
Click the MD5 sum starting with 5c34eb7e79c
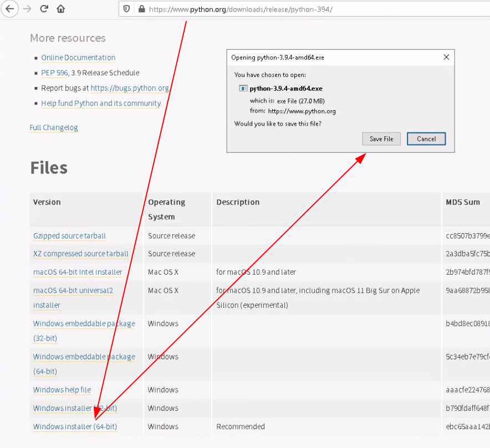(x=467, y=357)
